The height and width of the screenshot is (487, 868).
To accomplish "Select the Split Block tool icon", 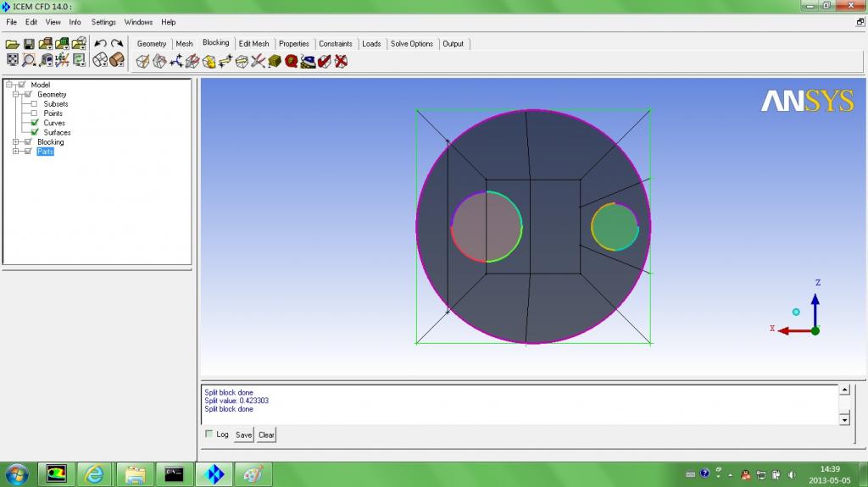I will click(159, 61).
